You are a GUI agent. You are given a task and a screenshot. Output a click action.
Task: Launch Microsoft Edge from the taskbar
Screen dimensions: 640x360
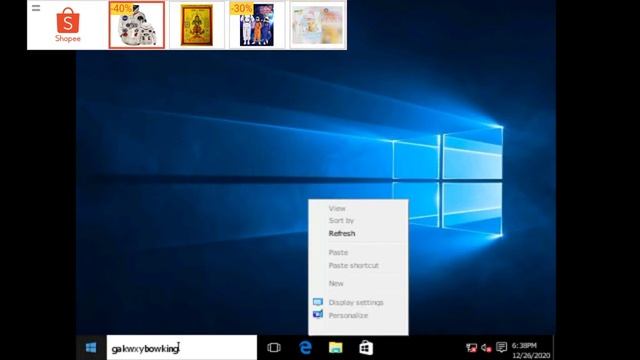click(305, 348)
